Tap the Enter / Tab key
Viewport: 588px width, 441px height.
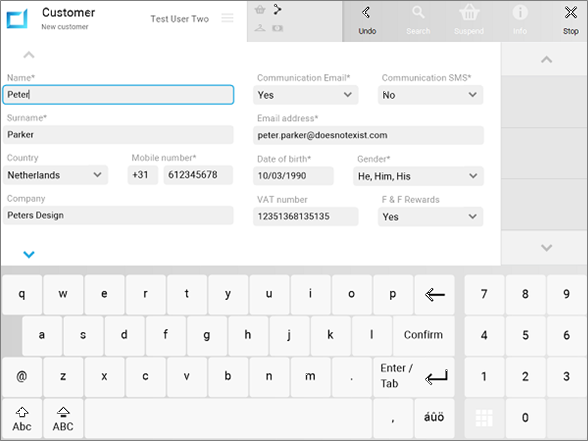[x=414, y=377]
